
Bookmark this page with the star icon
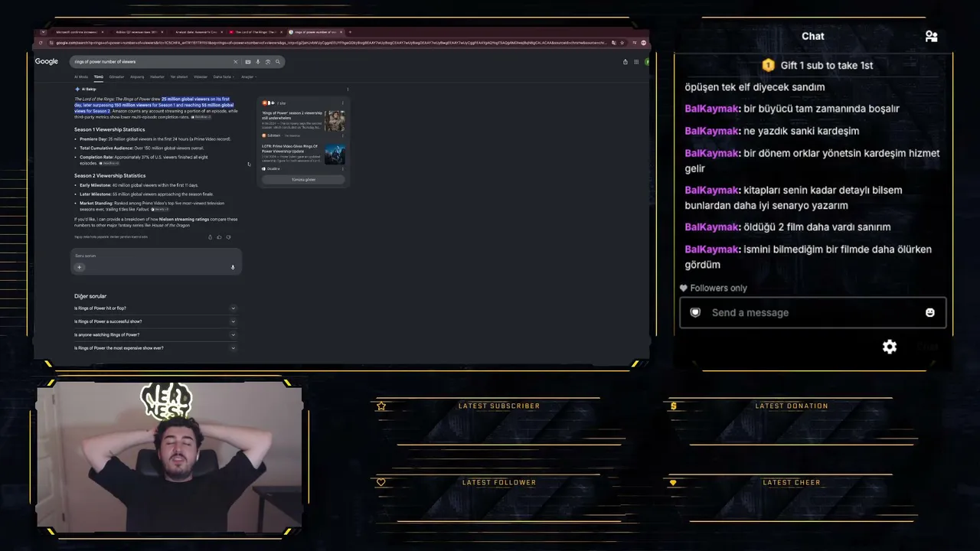[x=622, y=43]
